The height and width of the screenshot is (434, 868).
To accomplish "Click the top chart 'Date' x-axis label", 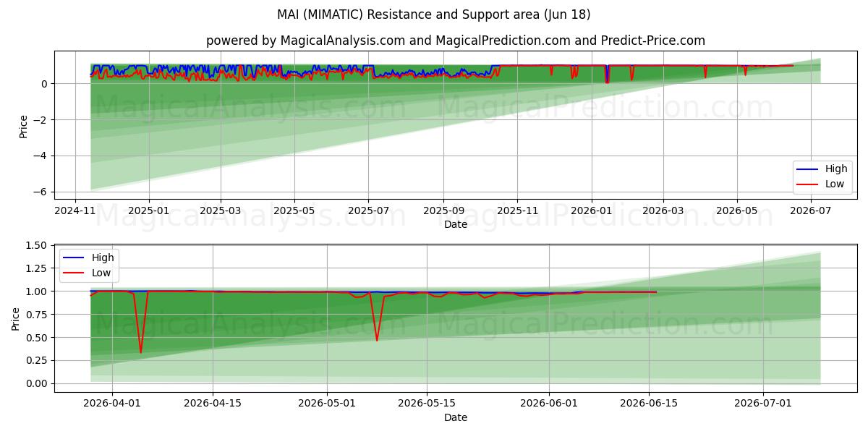I will click(456, 224).
